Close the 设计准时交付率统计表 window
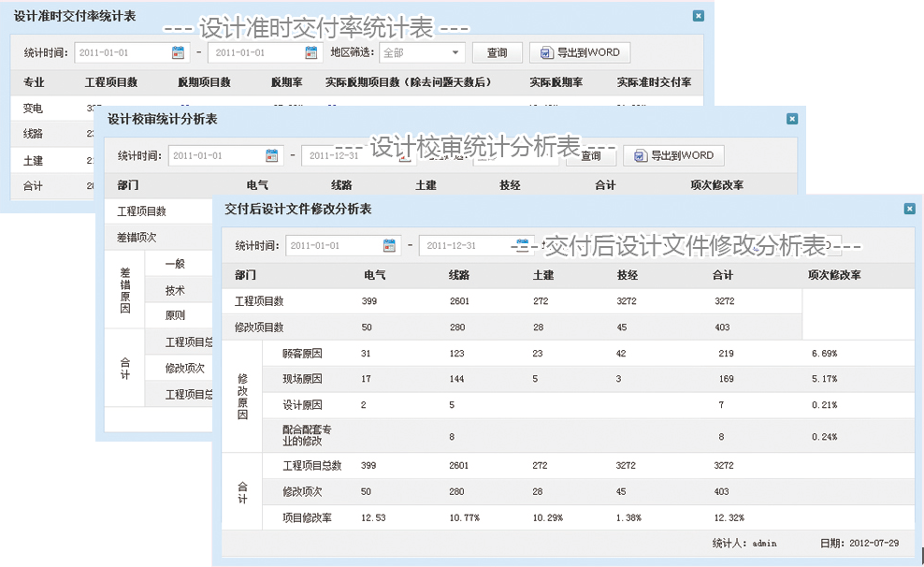This screenshot has width=924, height=567. 698,16
